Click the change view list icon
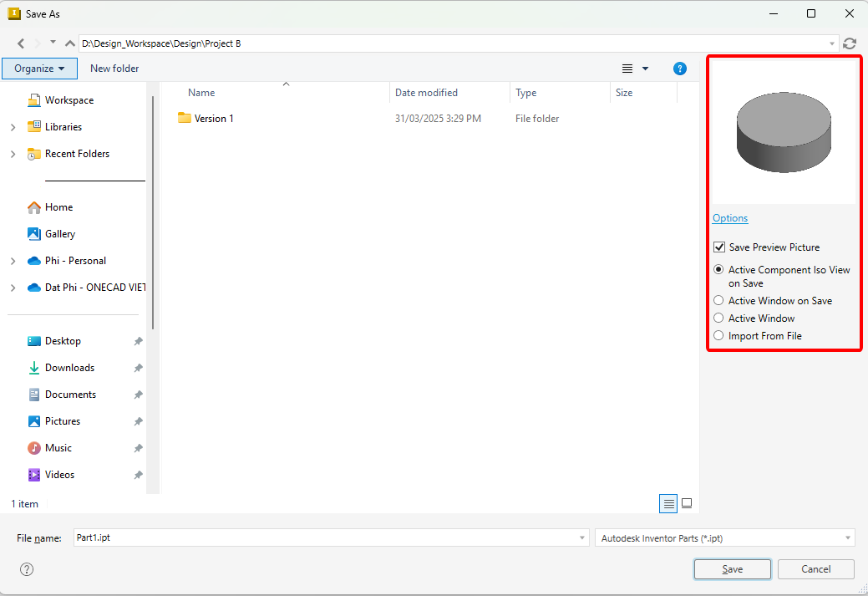Image resolution: width=868 pixels, height=596 pixels. pyautogui.click(x=627, y=69)
